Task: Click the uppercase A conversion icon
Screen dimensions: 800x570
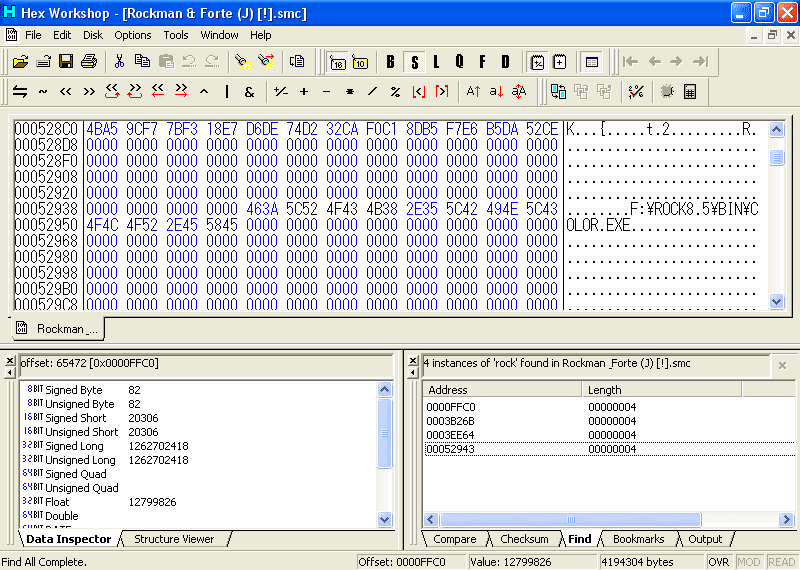Action: (473, 92)
